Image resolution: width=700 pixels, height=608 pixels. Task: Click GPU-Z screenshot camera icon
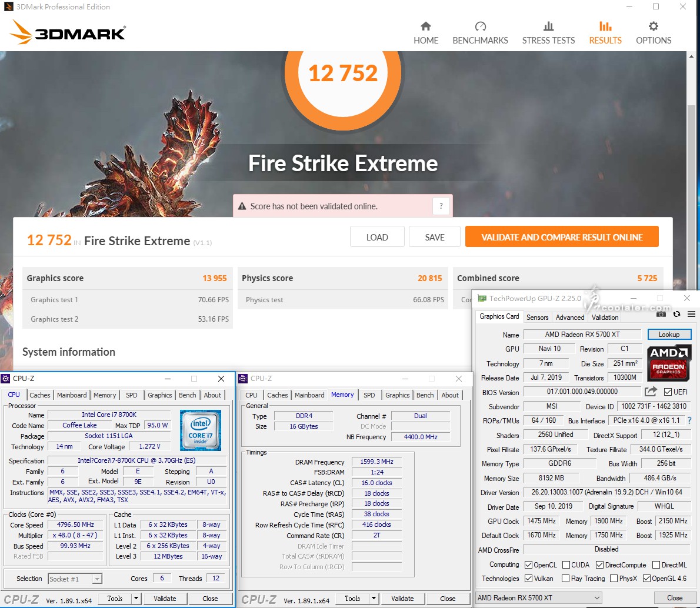[661, 314]
